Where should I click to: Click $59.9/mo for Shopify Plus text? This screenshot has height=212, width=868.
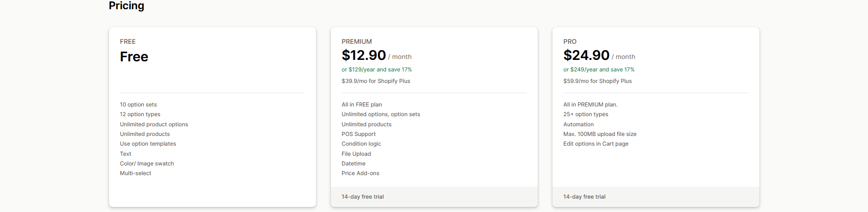click(x=597, y=81)
